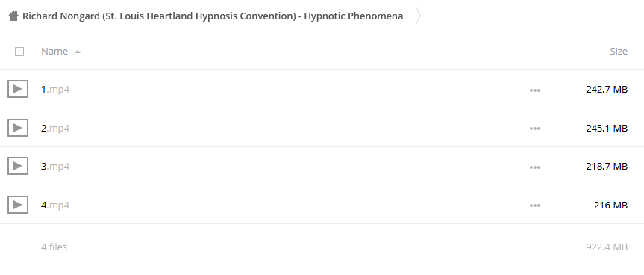This screenshot has height=275, width=644.
Task: Play the 1.mp4 video icon
Action: click(18, 89)
